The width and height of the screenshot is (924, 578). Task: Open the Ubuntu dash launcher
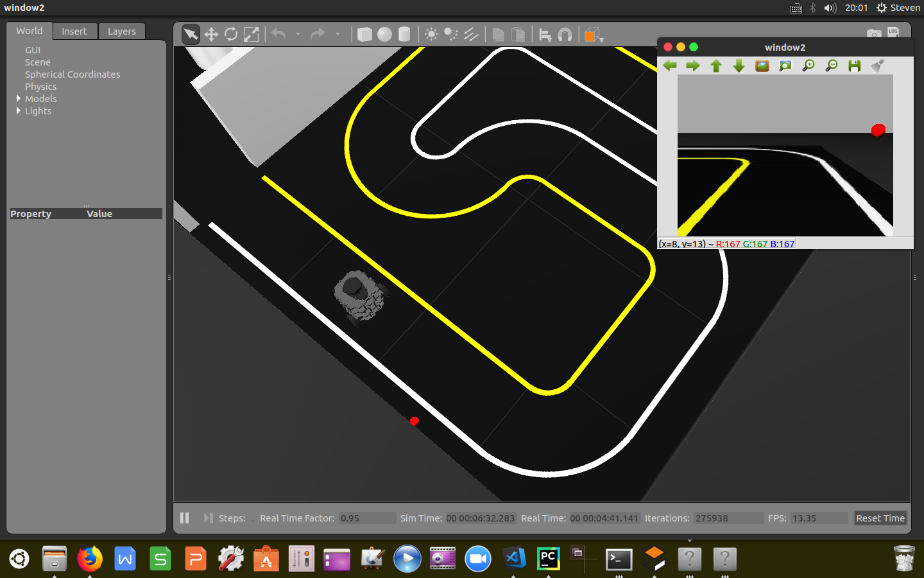[x=19, y=559]
